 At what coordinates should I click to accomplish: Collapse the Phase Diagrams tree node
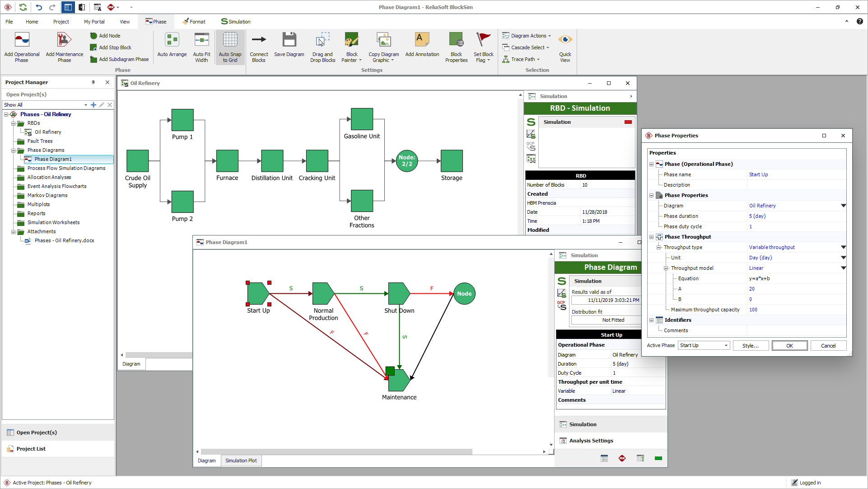click(x=14, y=150)
